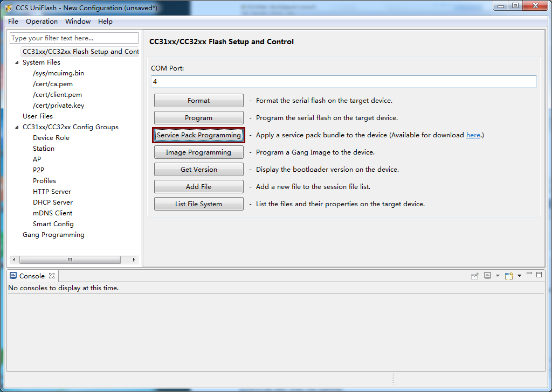The height and width of the screenshot is (392, 552).
Task: Select CC31xx/CC32xx Flash Setup and Control tree item
Action: point(80,52)
